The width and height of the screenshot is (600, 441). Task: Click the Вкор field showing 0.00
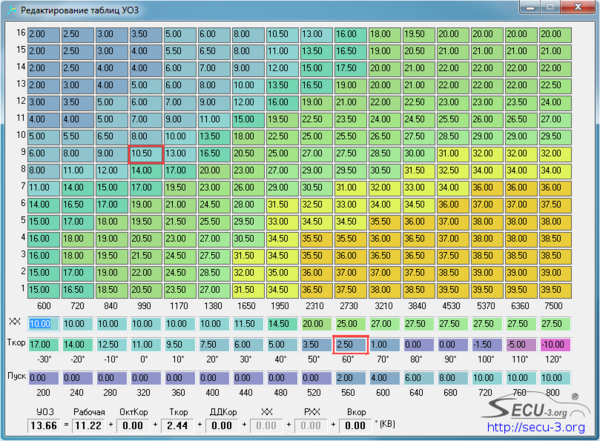point(355,425)
